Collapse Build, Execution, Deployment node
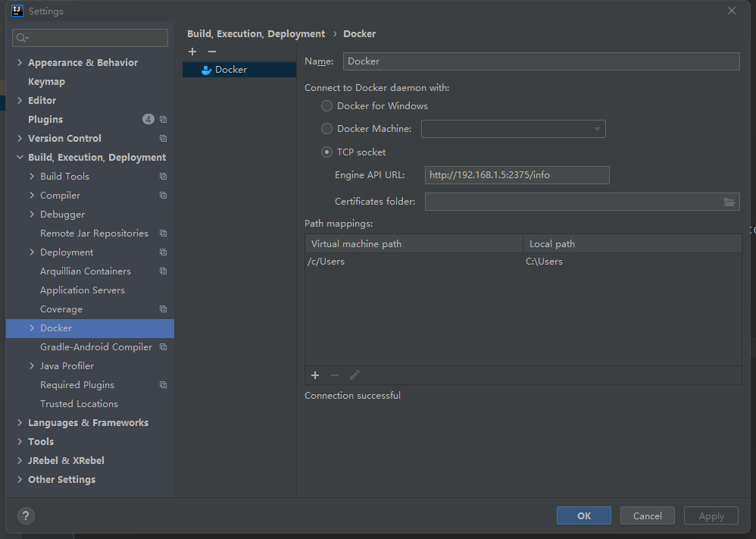Viewport: 756px width, 539px height. (20, 158)
